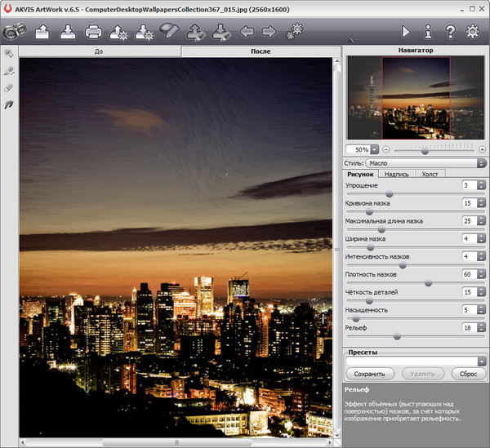Expand the Пресеты presets dropdown list
The width and height of the screenshot is (490, 448).
click(482, 361)
